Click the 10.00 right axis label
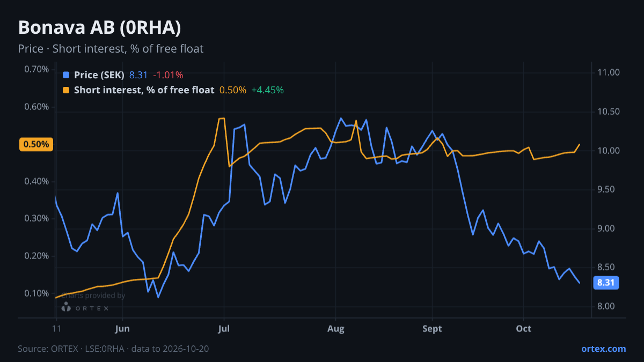The image size is (644, 362). pos(609,151)
